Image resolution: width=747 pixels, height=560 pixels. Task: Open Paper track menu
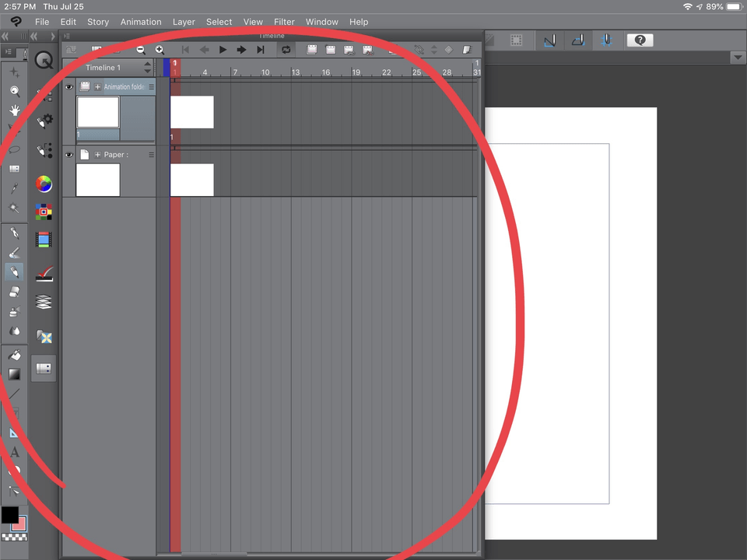[151, 154]
